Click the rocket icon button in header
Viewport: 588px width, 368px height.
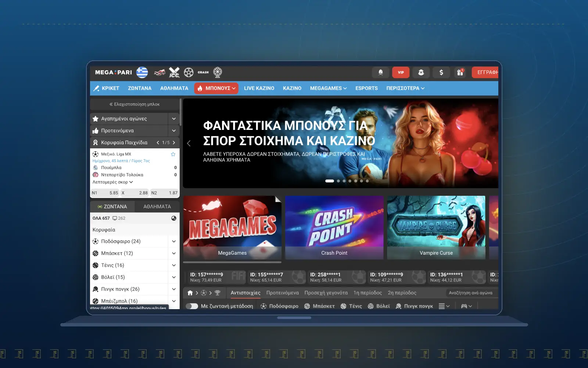(x=381, y=72)
